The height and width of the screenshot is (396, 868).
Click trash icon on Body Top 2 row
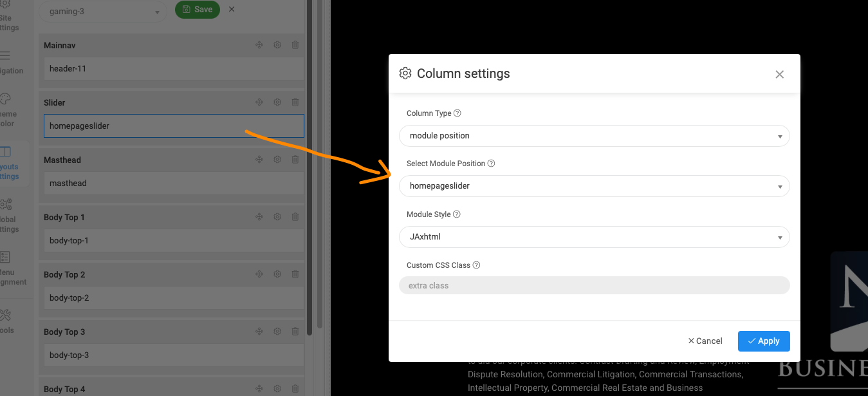point(295,274)
